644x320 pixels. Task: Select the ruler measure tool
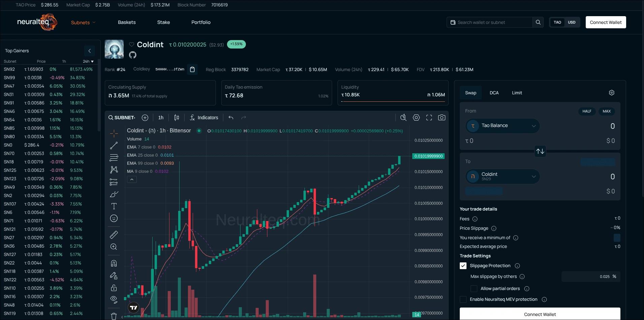(x=114, y=234)
